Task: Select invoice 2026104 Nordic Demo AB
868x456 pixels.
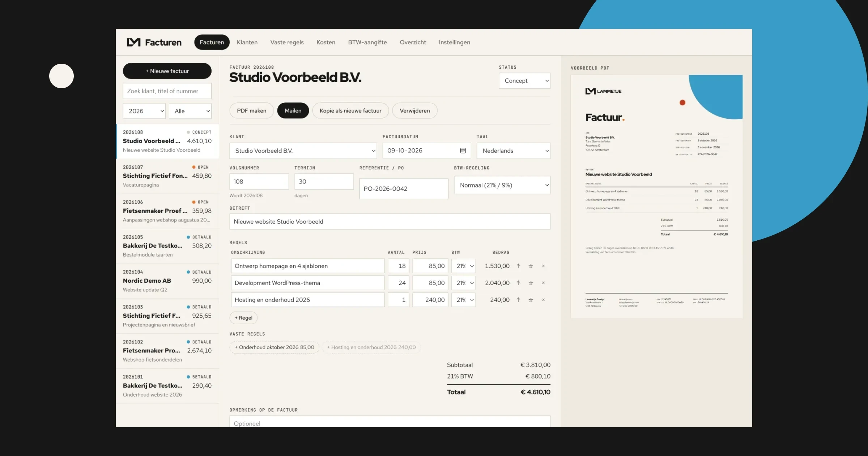Action: click(167, 281)
